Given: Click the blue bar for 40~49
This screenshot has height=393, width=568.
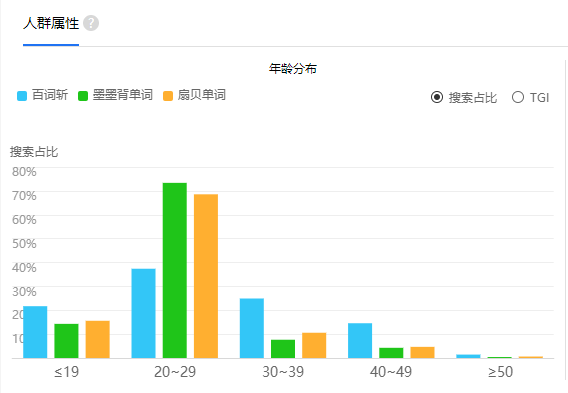Looking at the screenshot, I should (360, 341).
